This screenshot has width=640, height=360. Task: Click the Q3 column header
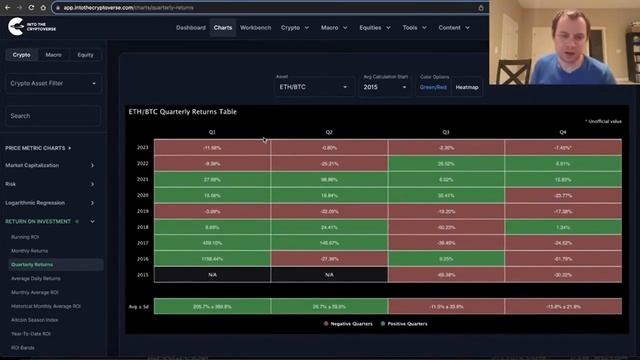(x=446, y=132)
